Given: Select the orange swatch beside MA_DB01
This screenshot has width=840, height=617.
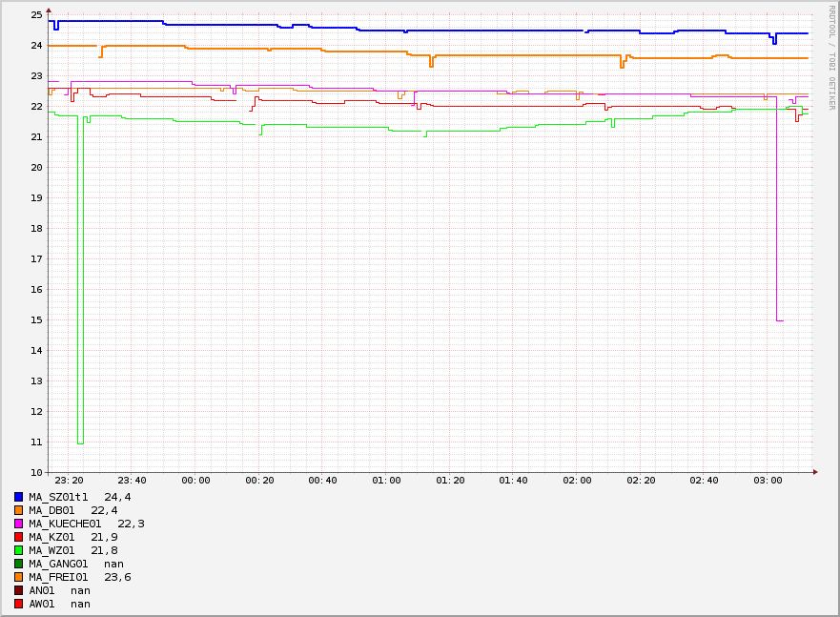Looking at the screenshot, I should pyautogui.click(x=18, y=510).
